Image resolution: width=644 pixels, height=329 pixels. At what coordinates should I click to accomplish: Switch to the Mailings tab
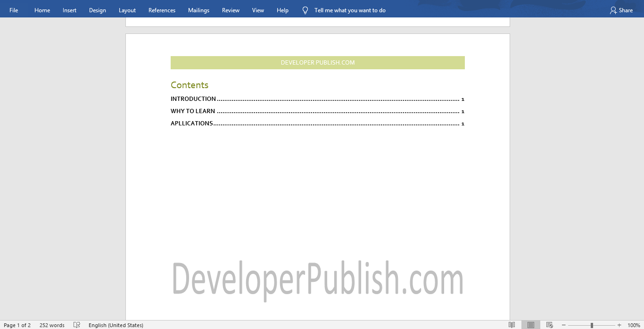(198, 9)
